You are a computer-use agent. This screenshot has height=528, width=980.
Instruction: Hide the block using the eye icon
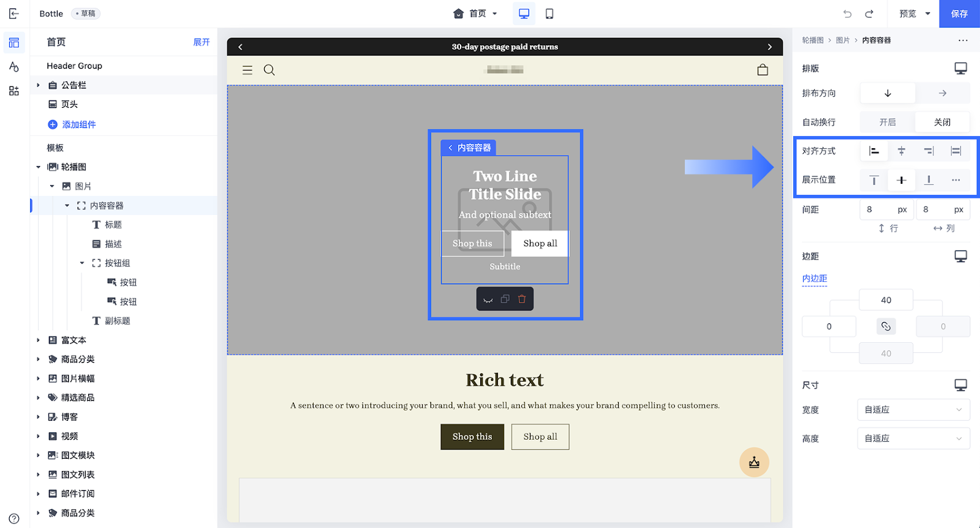488,300
